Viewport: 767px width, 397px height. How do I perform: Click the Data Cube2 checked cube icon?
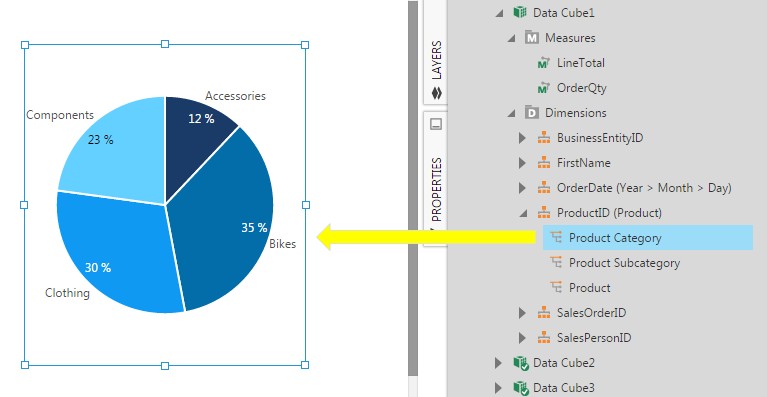520,363
